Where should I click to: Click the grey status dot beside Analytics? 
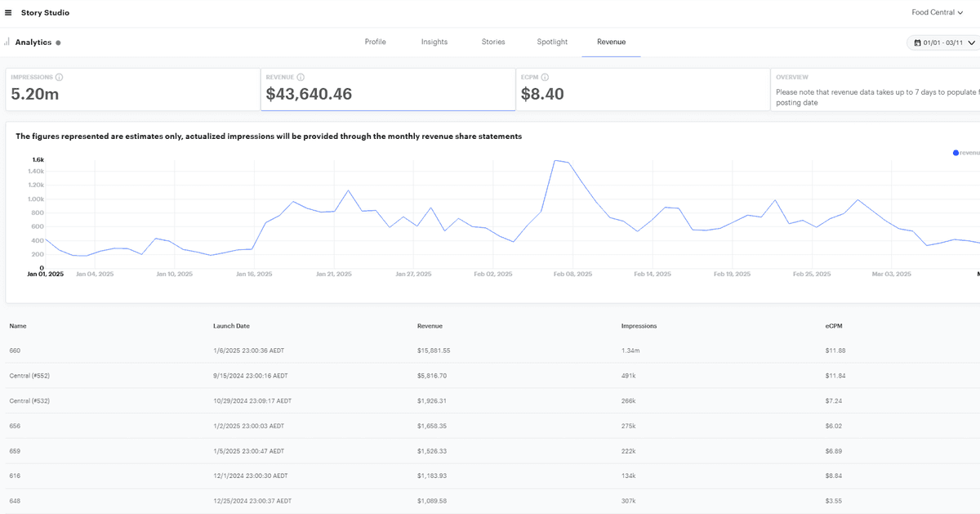click(58, 42)
